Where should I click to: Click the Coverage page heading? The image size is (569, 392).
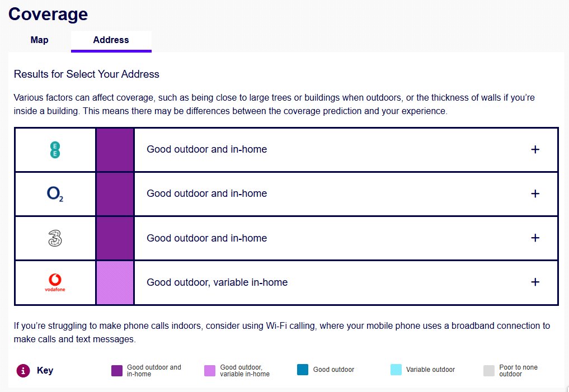point(48,14)
